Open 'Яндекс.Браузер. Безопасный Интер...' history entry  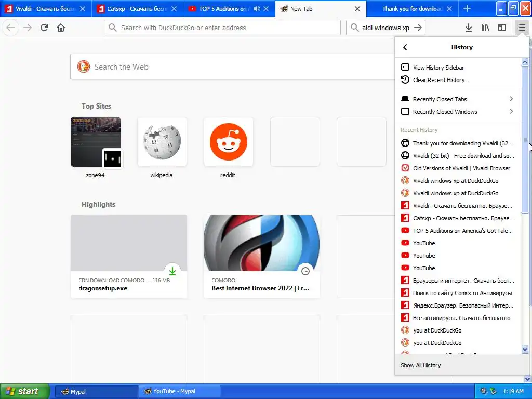(457, 305)
